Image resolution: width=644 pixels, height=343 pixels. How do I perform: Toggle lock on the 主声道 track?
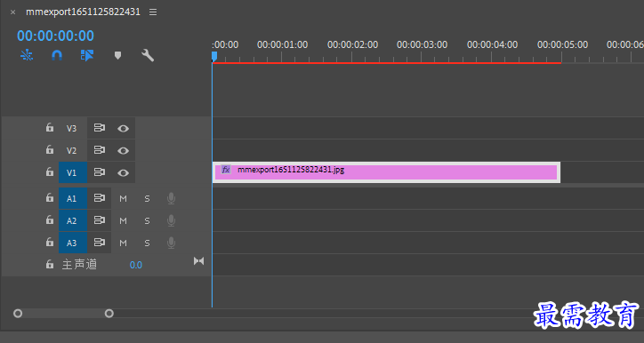[49, 264]
